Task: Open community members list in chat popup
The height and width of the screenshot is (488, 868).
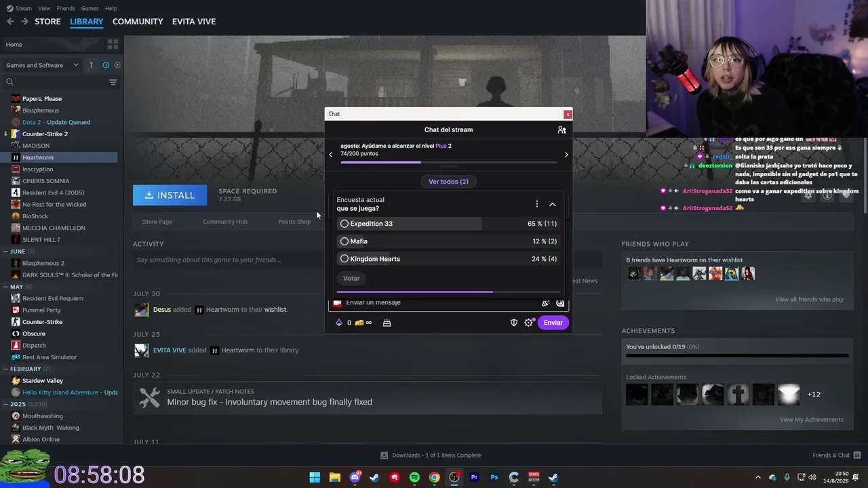Action: [x=561, y=129]
